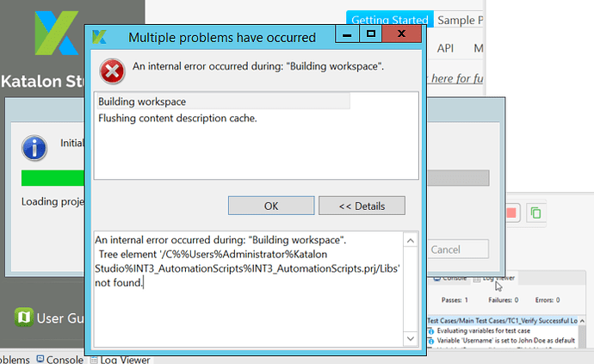
Task: Open the Log Viewer tab at the bottom
Action: click(x=121, y=360)
